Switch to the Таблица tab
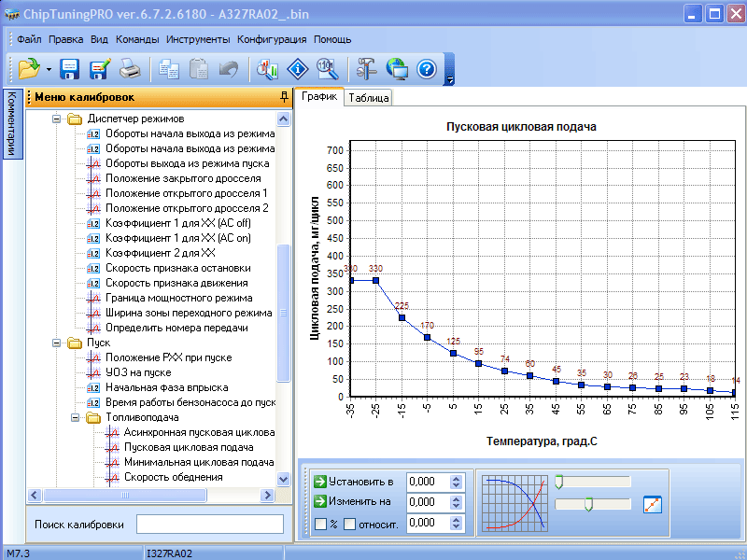Viewport: 747px width, 560px height. pos(369,97)
